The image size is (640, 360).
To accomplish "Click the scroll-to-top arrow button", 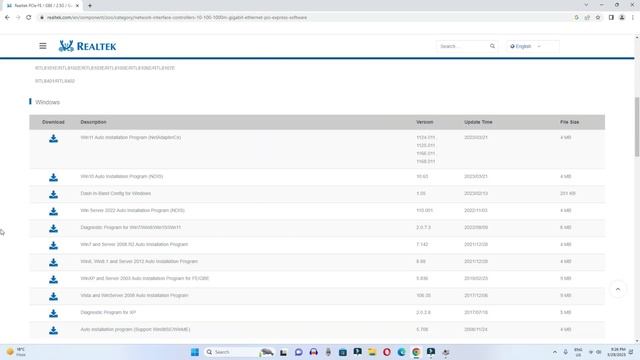I will 618,289.
